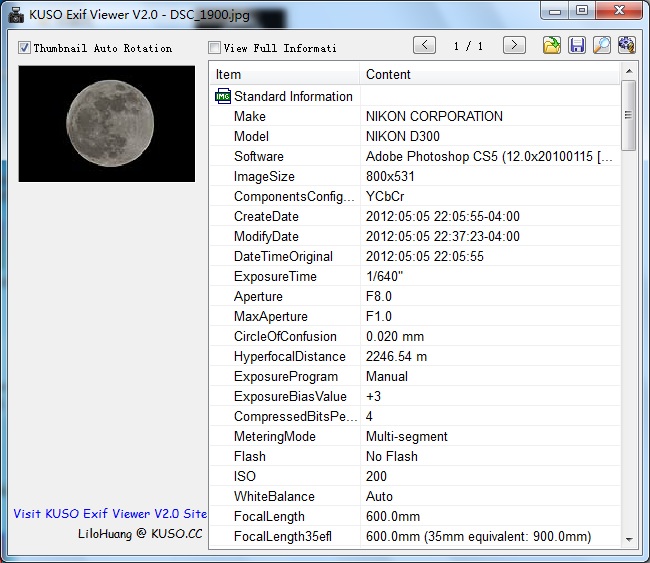Open settings with the gear icon
The image size is (650, 563).
coord(627,45)
